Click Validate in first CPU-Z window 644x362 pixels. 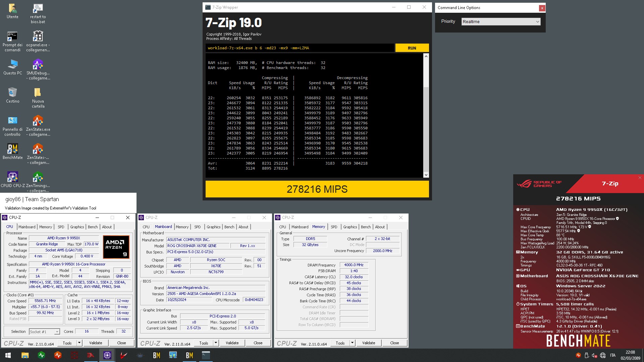point(96,343)
